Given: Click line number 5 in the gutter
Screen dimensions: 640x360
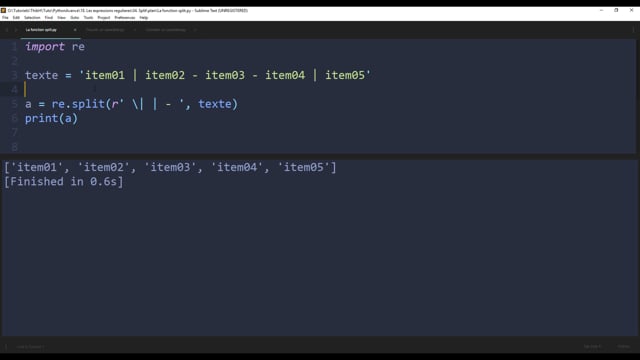Looking at the screenshot, I should coord(15,104).
